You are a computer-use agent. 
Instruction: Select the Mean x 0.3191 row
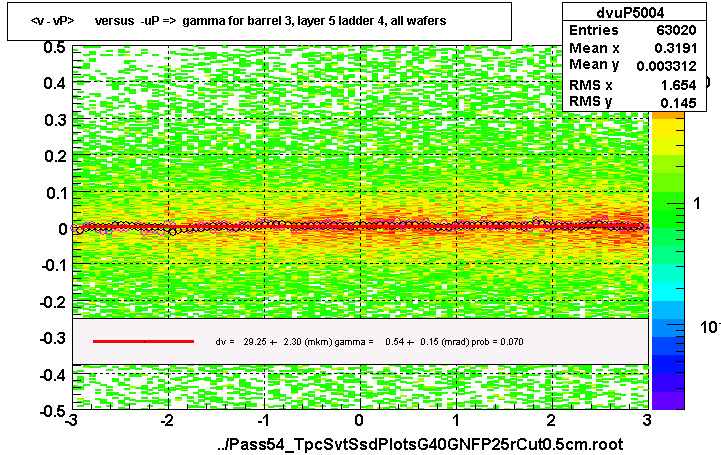633,48
